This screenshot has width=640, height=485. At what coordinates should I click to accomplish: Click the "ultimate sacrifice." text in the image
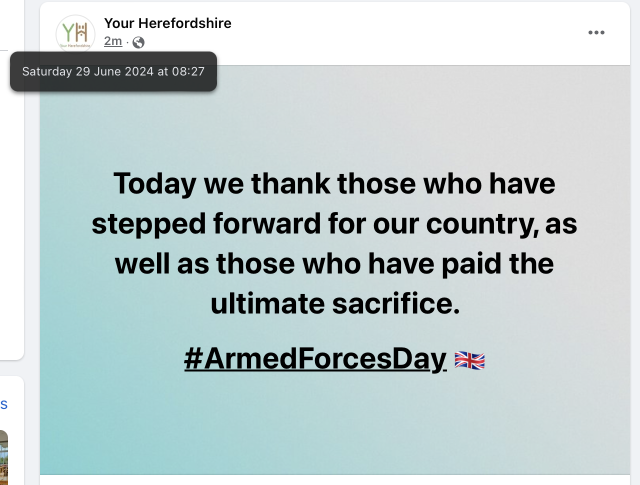click(334, 304)
